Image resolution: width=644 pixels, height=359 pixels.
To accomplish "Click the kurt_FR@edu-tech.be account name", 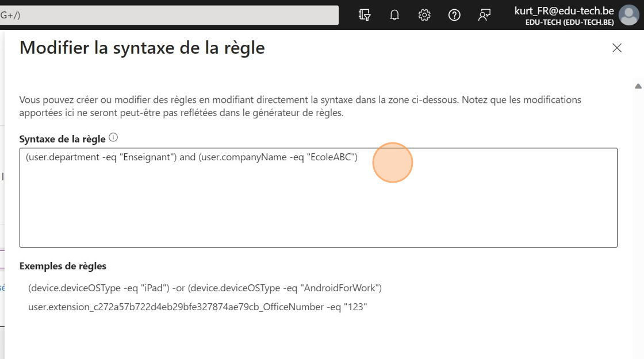I will click(x=564, y=11).
